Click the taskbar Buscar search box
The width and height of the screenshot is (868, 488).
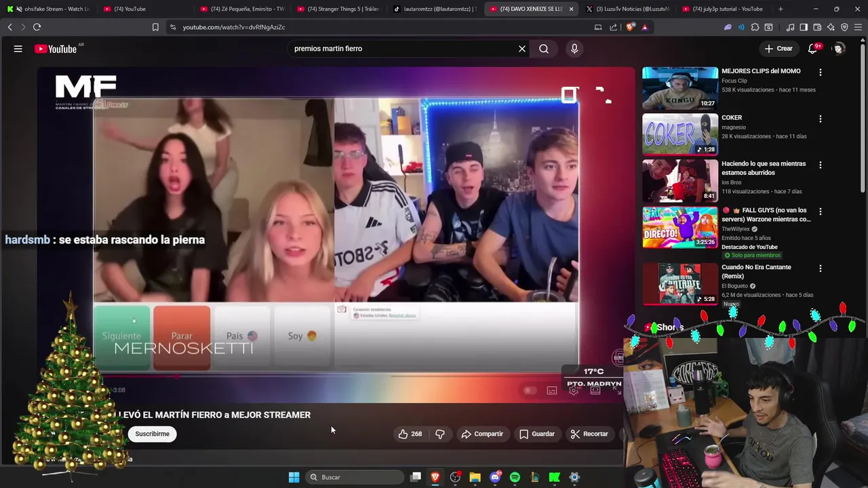click(353, 477)
